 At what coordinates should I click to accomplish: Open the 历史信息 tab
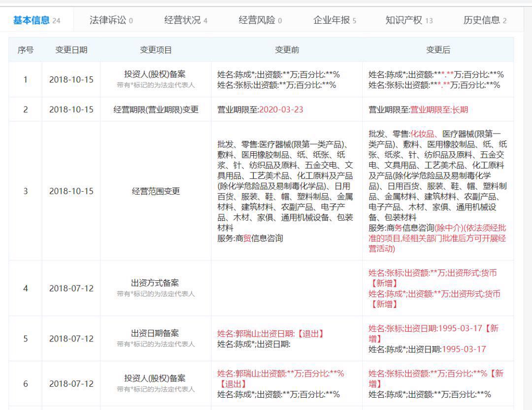coord(485,20)
